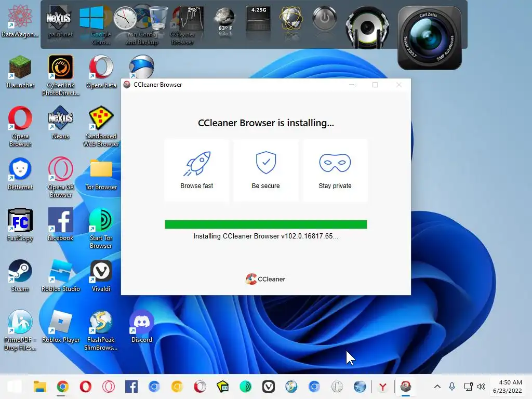Viewport: 532px width, 399px height.
Task: Launch Opera Browser from the desktop
Action: coord(20,126)
